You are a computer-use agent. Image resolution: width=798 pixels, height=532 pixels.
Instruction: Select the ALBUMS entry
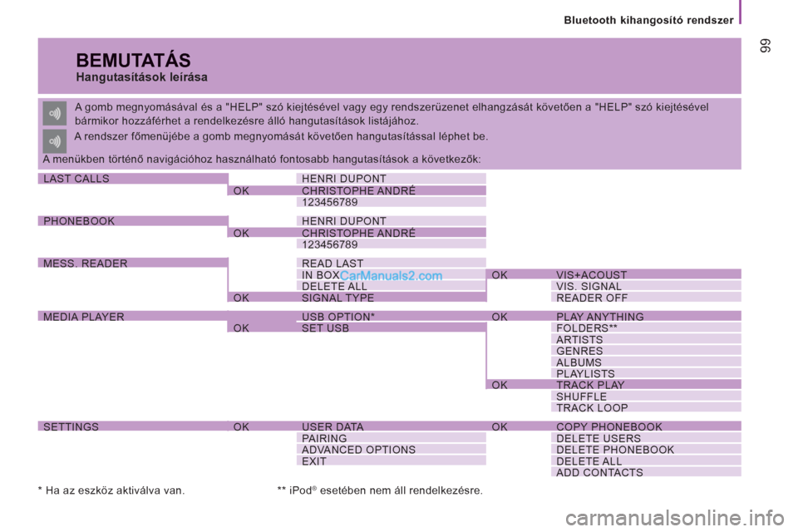pos(646,362)
